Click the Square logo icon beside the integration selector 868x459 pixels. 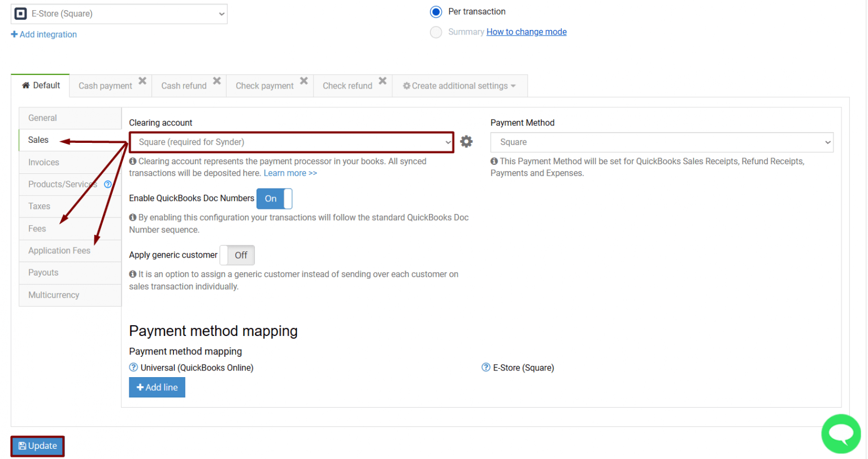pyautogui.click(x=20, y=13)
